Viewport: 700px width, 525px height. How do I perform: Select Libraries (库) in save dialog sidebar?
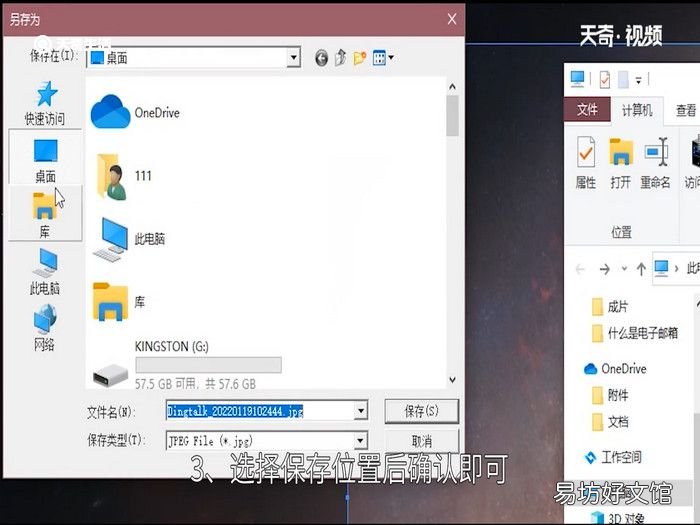[44, 215]
